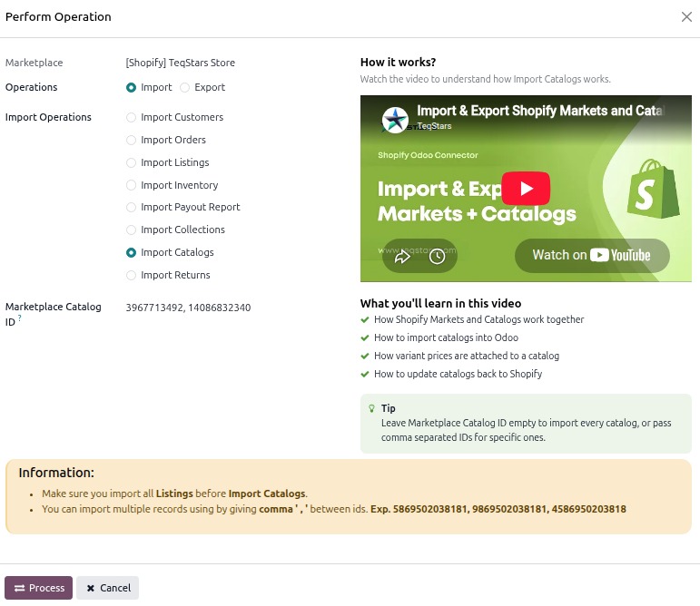The image size is (700, 606).
Task: Choose Import Payout Report option
Action: 131,208
